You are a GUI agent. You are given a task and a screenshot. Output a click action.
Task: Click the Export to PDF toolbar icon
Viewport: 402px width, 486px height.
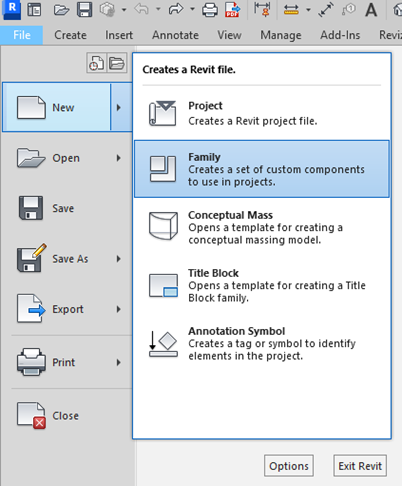(x=232, y=10)
